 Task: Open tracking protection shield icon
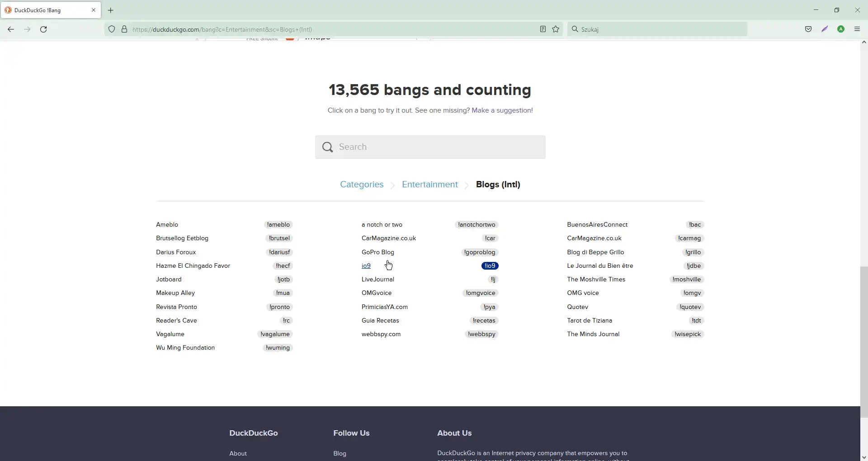point(112,29)
